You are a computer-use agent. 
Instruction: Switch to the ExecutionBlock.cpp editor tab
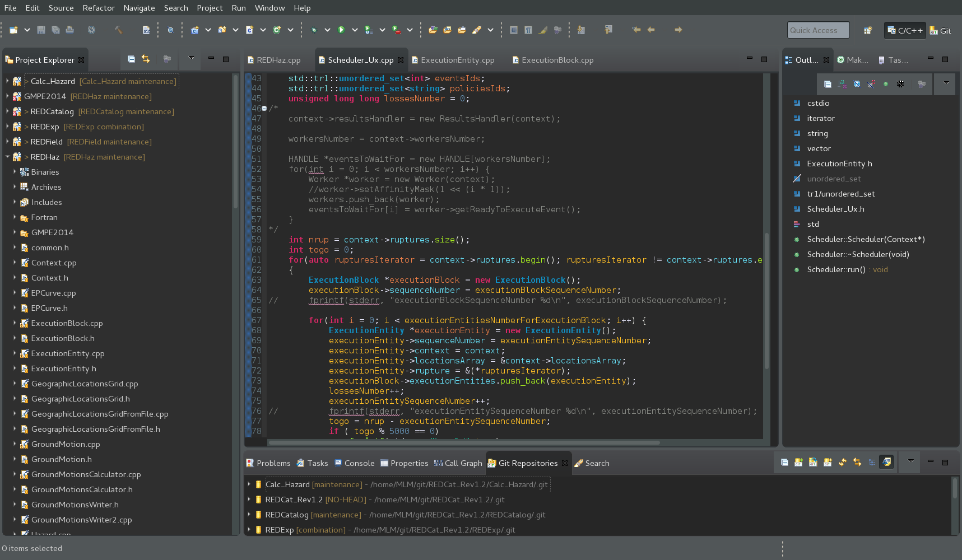tap(556, 60)
